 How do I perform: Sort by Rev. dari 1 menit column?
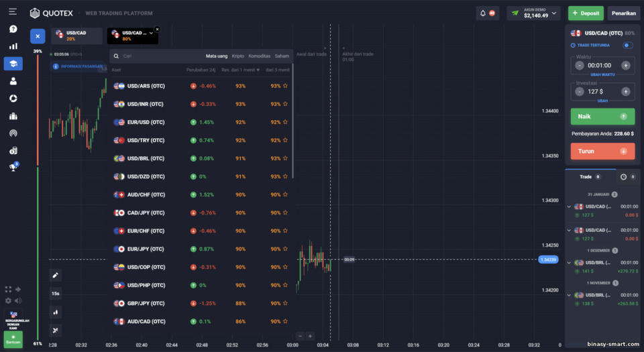(240, 70)
